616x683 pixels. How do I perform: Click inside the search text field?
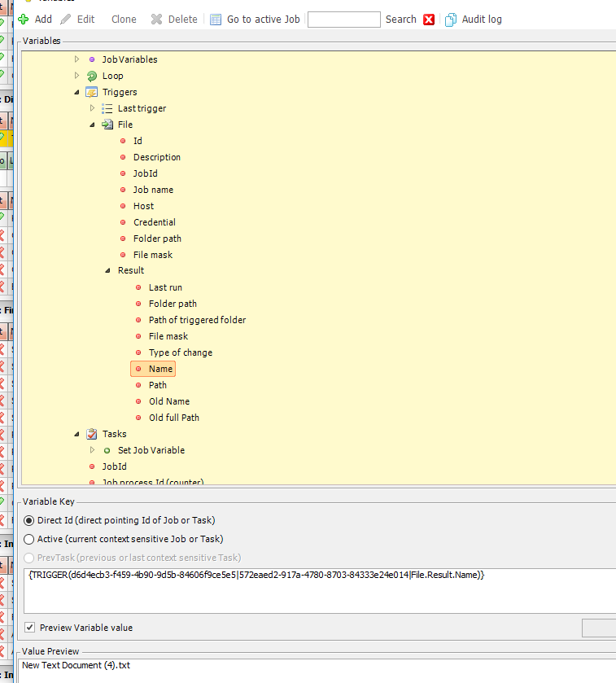click(x=343, y=20)
